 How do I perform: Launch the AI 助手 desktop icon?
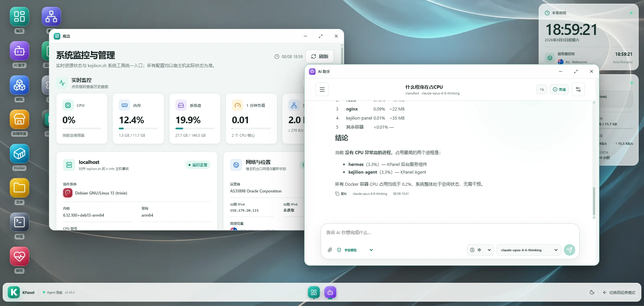[19, 51]
